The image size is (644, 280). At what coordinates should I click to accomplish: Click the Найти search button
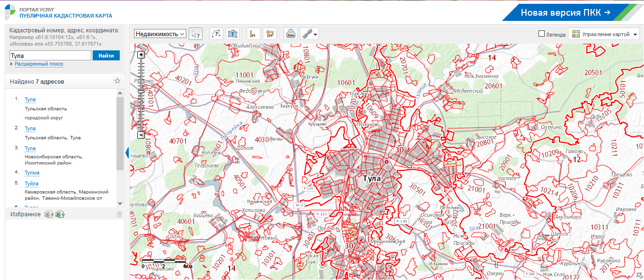(106, 56)
